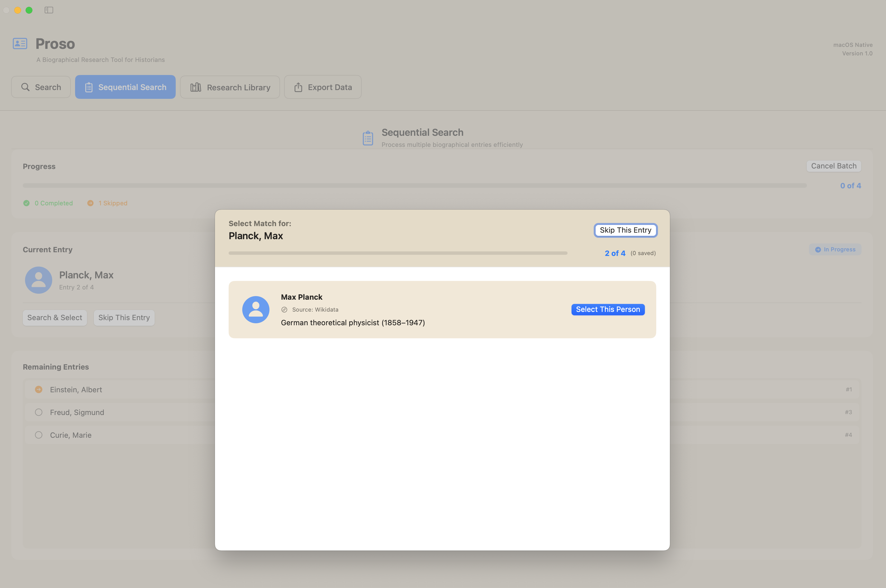Viewport: 886px width, 588px height.
Task: Skip This Entry from the match dialog
Action: (x=625, y=230)
